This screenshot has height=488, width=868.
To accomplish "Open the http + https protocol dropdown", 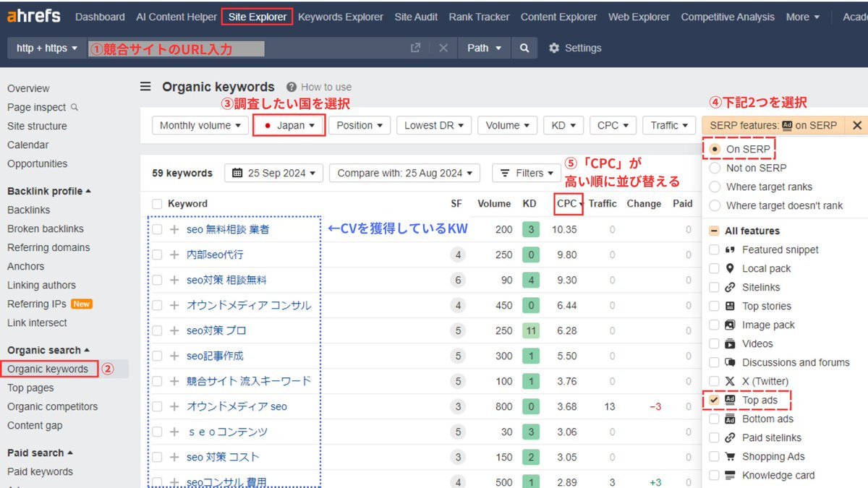I will tap(46, 48).
